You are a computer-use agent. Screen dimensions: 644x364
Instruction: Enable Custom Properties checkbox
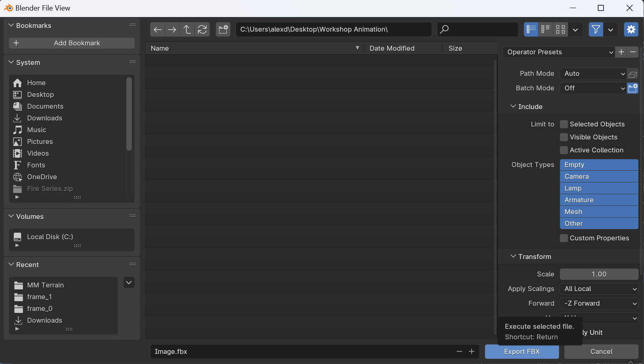click(564, 238)
